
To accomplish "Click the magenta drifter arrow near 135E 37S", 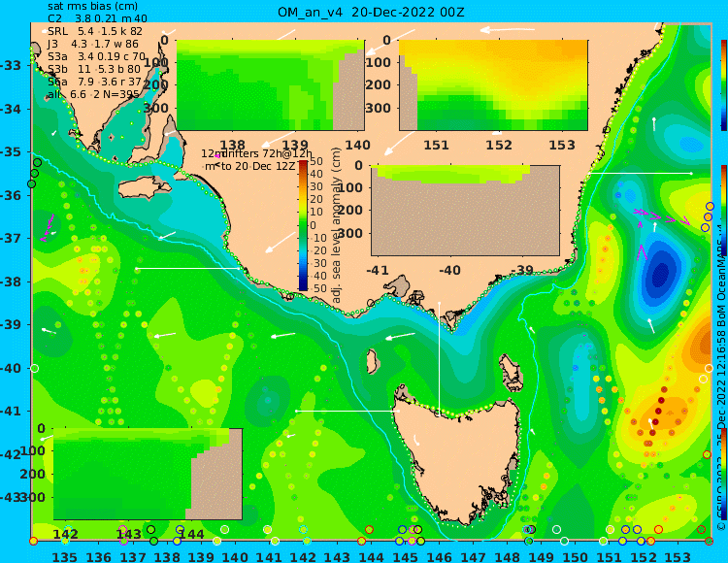I will pos(48,227).
